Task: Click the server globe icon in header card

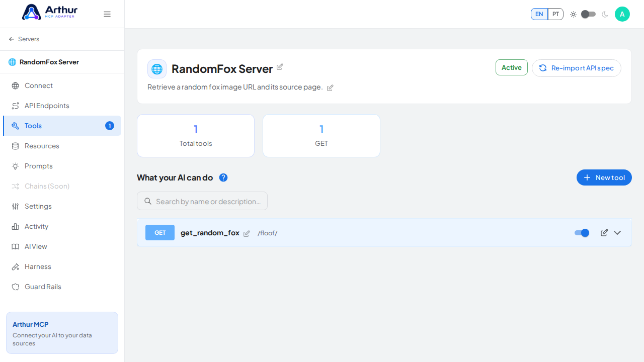Action: click(157, 69)
